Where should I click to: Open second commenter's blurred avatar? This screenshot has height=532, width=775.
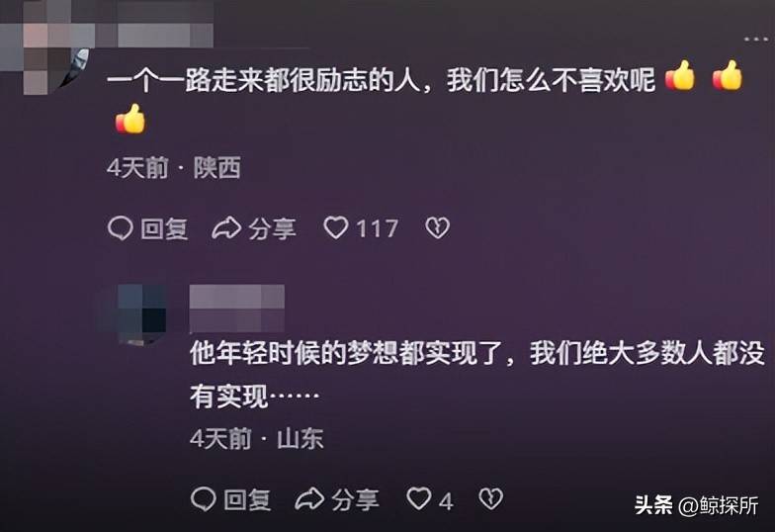coord(136,314)
